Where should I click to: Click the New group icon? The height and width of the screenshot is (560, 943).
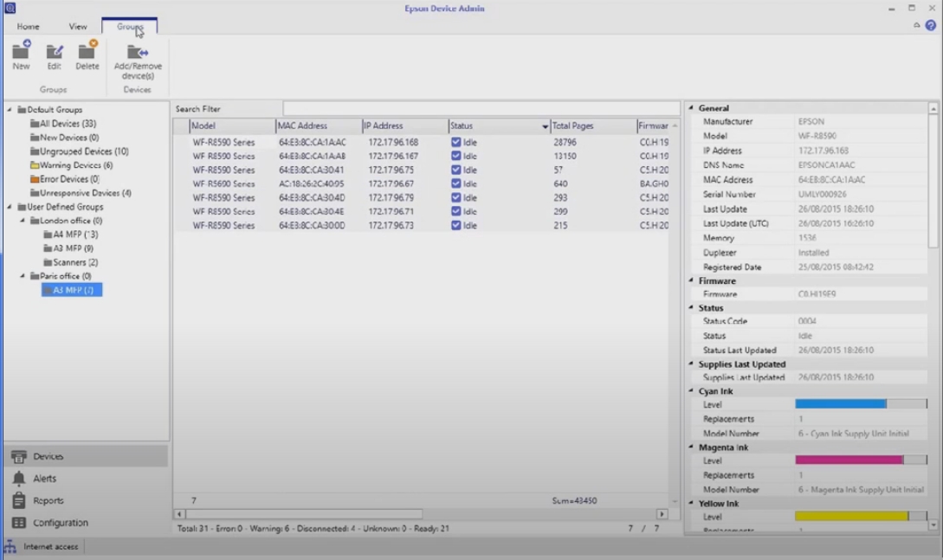(21, 52)
